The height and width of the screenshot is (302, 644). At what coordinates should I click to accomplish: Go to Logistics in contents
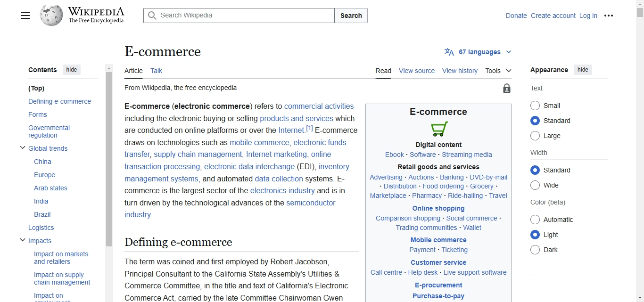(x=41, y=228)
